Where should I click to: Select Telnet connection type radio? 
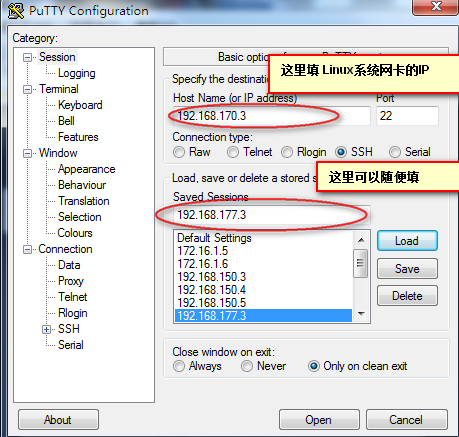(x=233, y=152)
